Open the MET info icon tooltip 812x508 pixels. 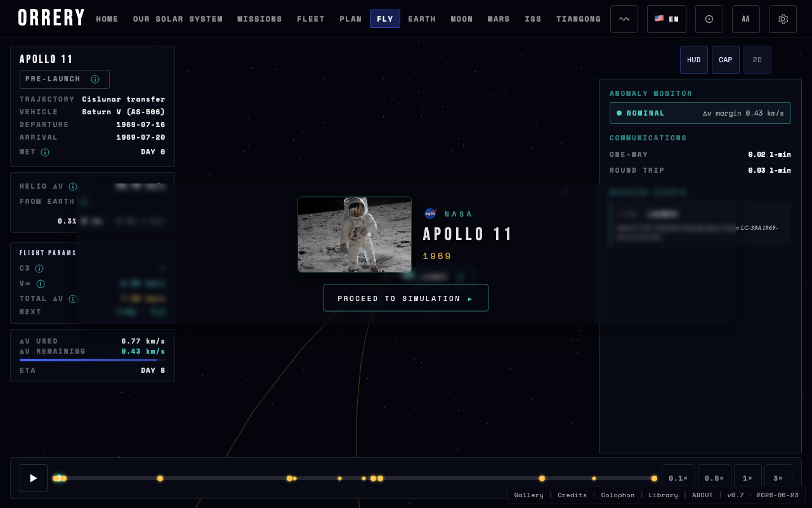pyautogui.click(x=45, y=152)
